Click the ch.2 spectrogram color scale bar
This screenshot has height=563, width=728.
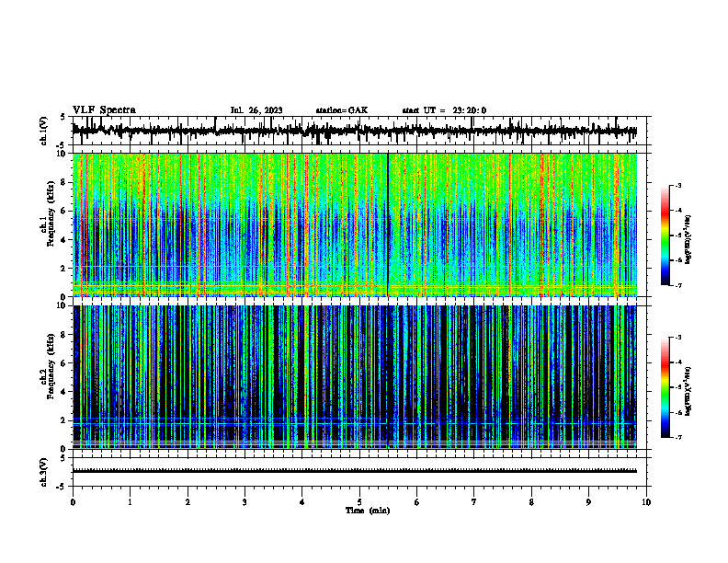tap(665, 387)
